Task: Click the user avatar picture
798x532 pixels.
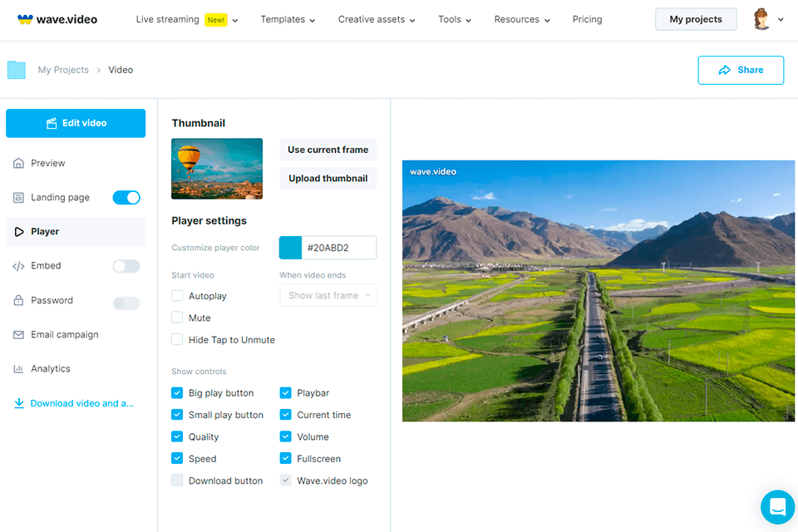Action: coord(761,19)
